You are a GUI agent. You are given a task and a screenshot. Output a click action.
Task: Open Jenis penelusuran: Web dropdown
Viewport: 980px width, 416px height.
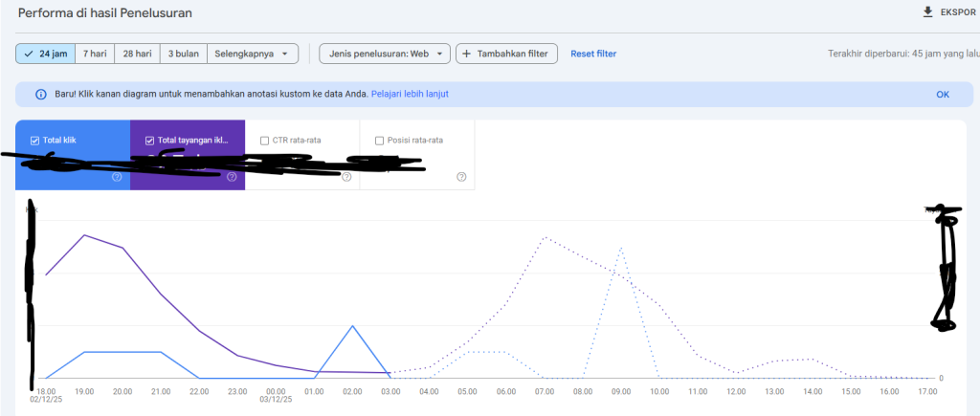[x=385, y=54]
